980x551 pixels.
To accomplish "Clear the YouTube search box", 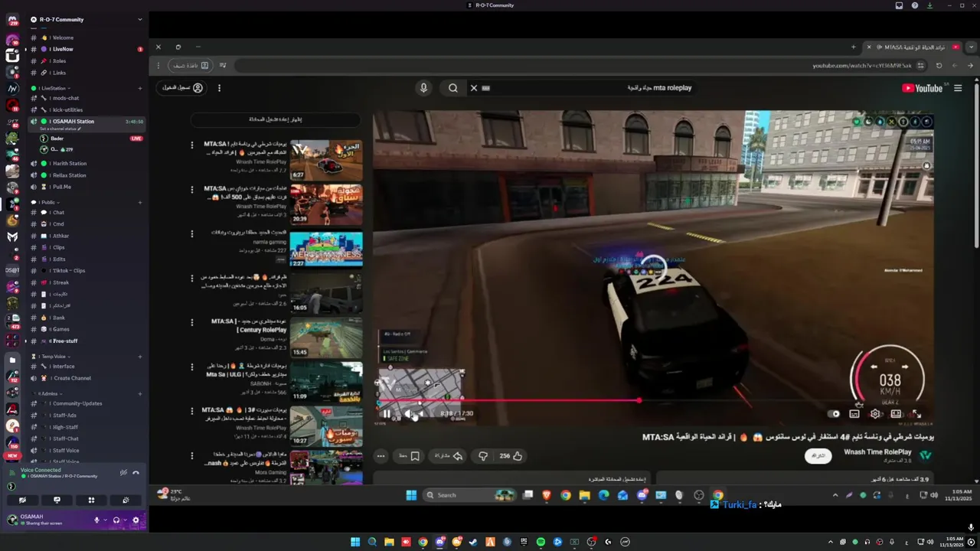I will tap(473, 88).
